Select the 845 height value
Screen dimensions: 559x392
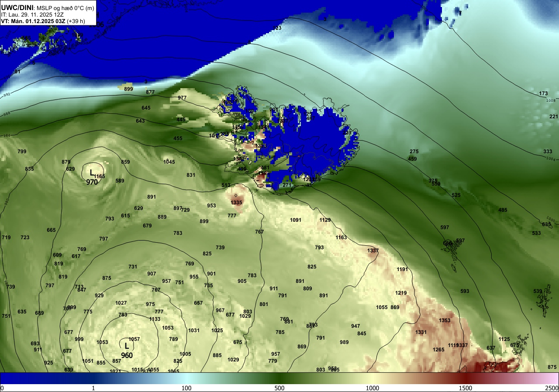pyautogui.click(x=362, y=334)
